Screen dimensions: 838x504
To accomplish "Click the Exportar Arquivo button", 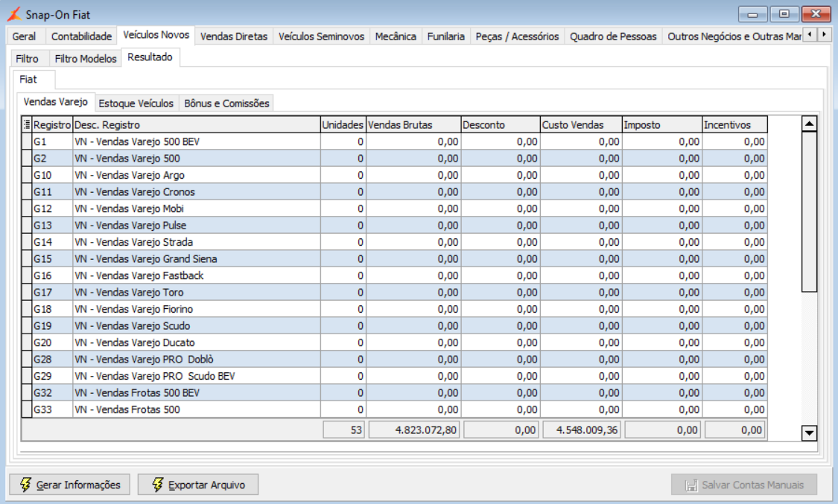I will click(198, 484).
